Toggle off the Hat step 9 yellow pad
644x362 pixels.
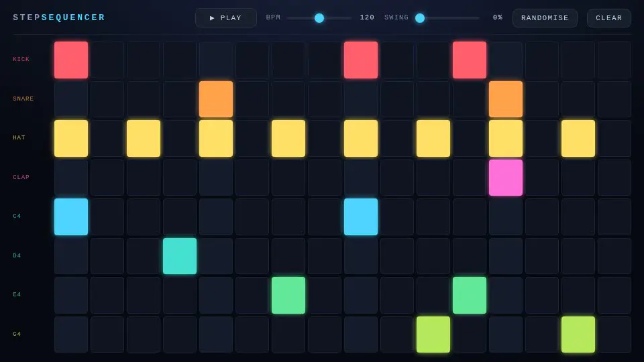tap(361, 138)
